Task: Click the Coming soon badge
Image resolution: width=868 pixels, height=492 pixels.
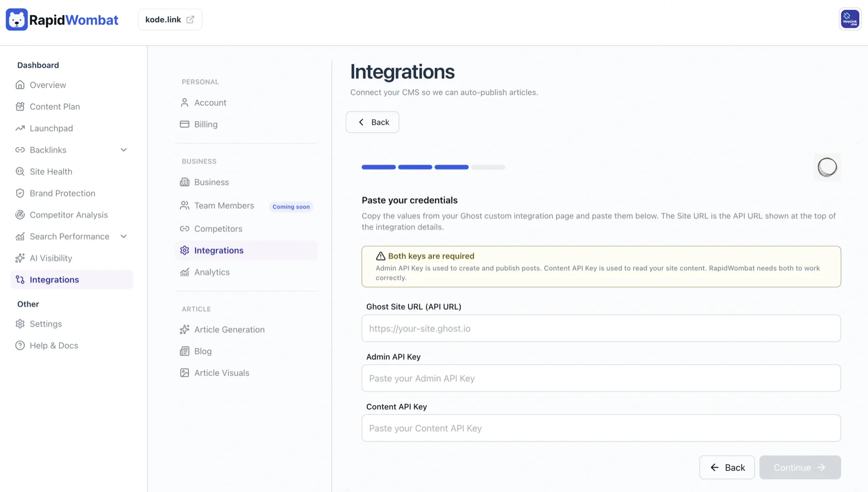Action: tap(291, 206)
